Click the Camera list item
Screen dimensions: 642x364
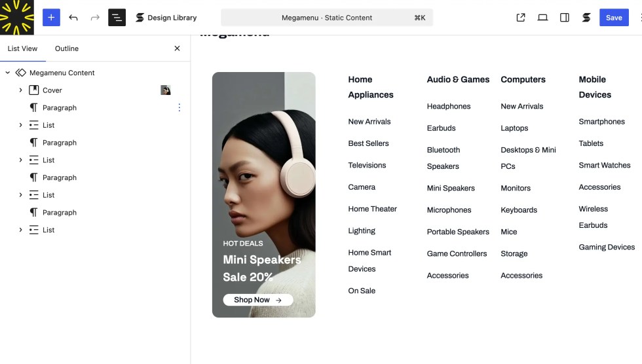point(362,187)
